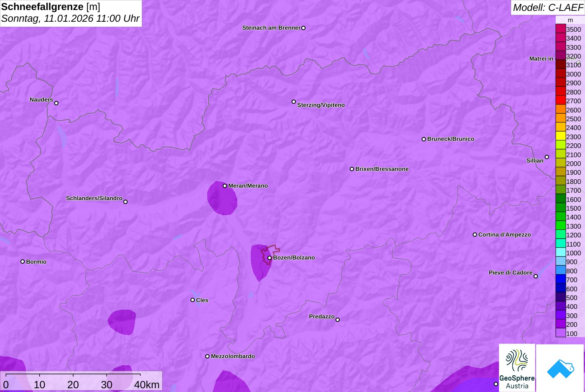The width and height of the screenshot is (585, 392).
Task: Click the Cortina d'Ampezzo marker
Action: click(475, 235)
